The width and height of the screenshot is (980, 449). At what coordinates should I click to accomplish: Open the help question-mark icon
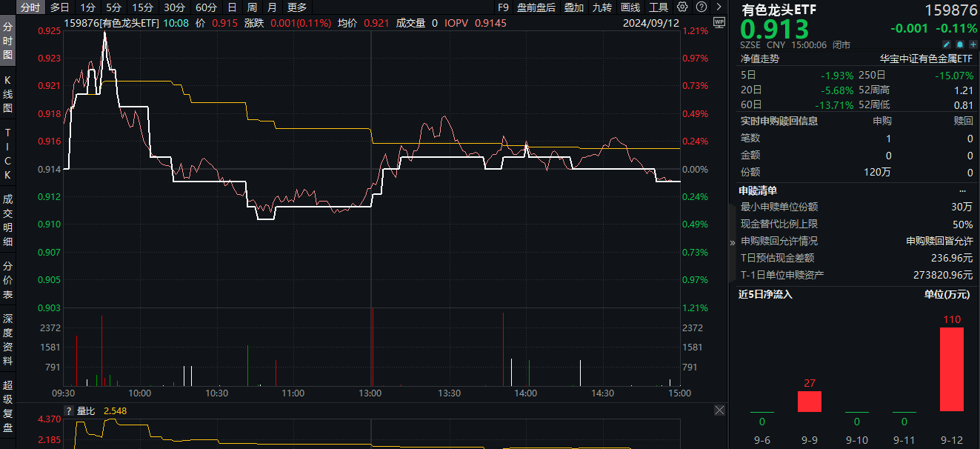701,7
